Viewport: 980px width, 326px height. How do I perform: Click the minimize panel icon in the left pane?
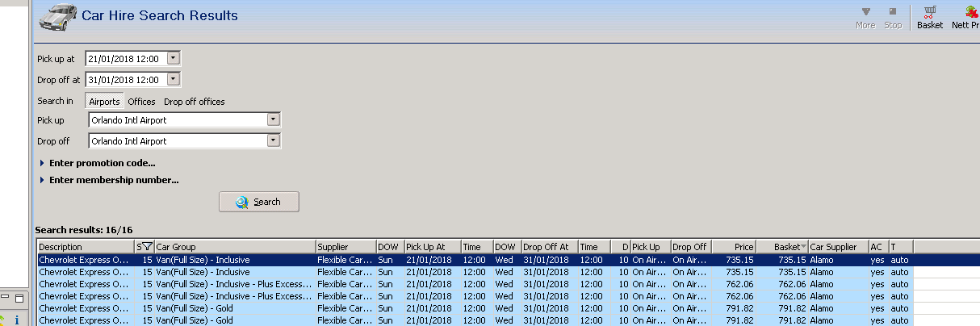(x=5, y=298)
